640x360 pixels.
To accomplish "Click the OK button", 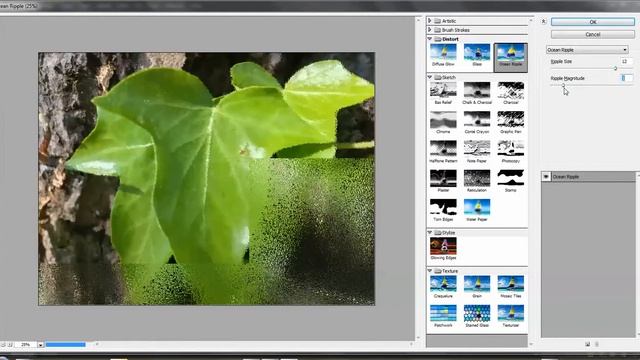I will (x=593, y=22).
